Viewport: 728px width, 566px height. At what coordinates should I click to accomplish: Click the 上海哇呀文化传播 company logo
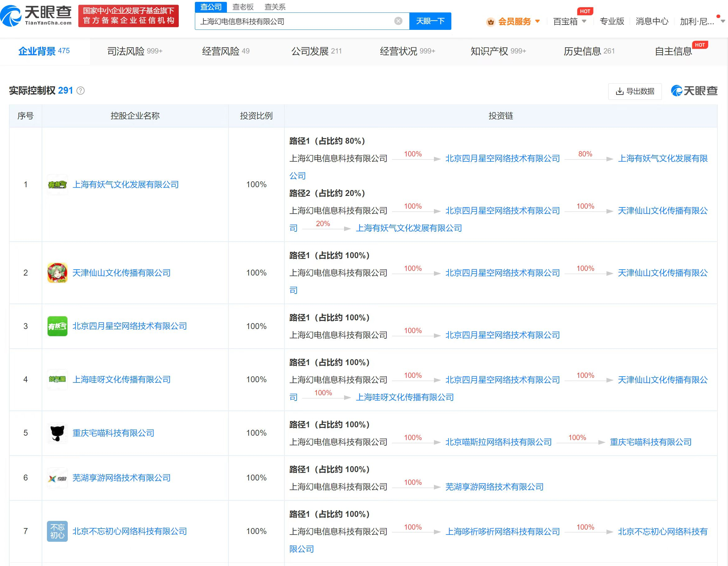click(57, 379)
